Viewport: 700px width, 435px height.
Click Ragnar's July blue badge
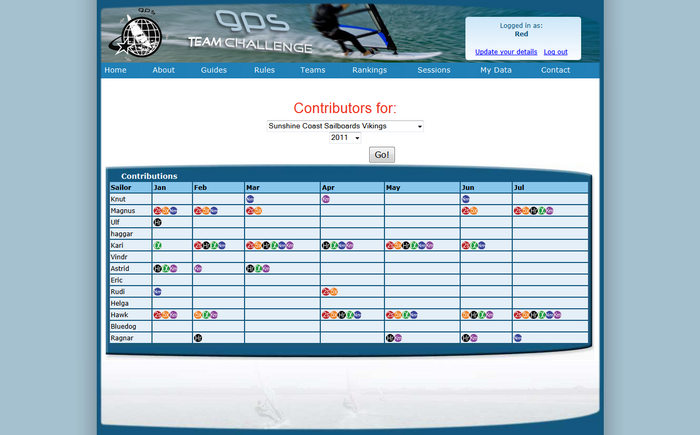(518, 338)
